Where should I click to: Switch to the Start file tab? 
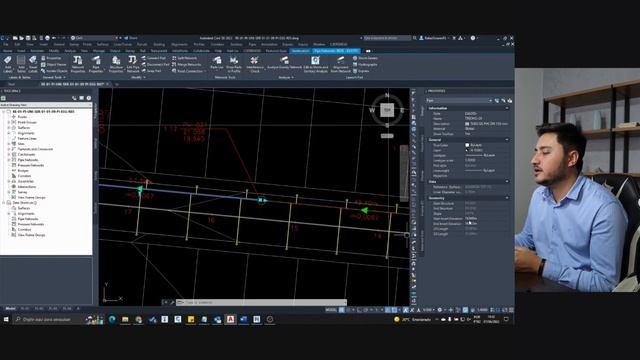point(11,84)
